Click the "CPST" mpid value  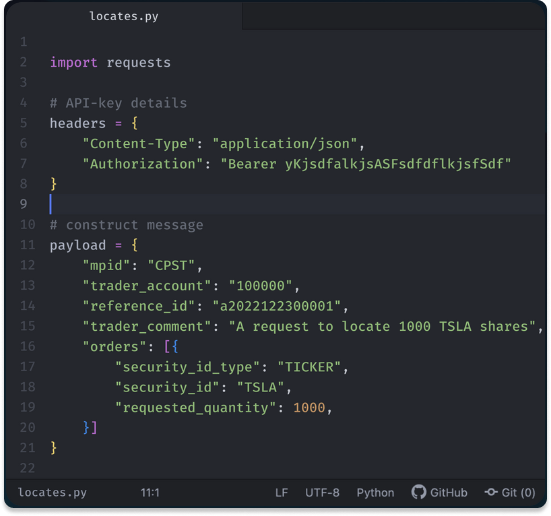pos(171,265)
